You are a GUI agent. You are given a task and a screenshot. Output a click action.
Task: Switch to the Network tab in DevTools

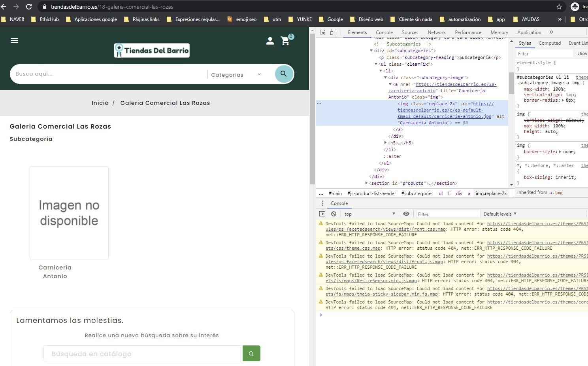point(436,32)
